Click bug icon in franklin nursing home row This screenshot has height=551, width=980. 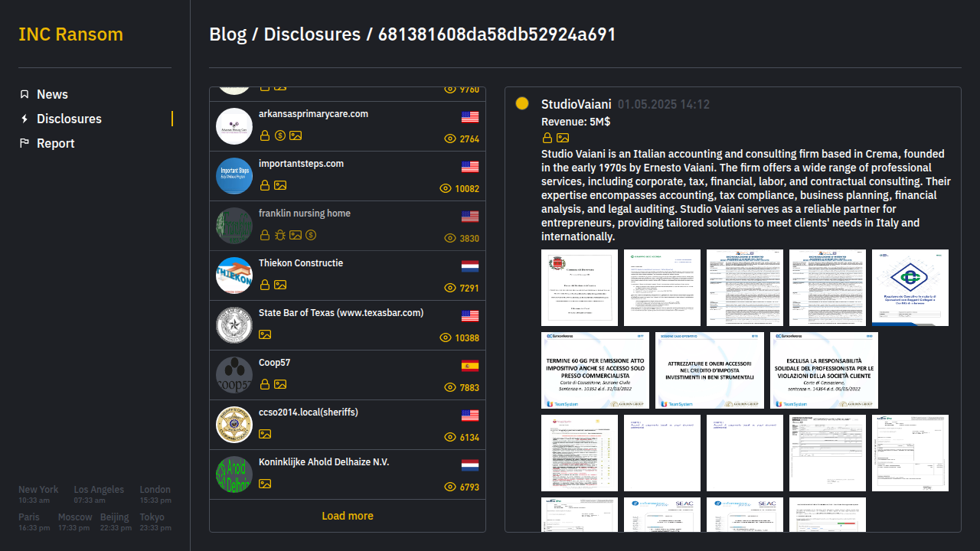pos(280,235)
